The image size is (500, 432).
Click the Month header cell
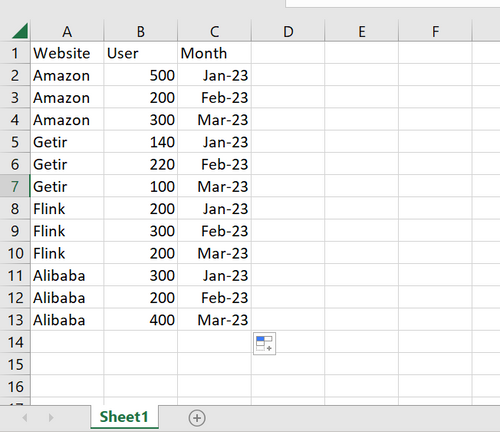tap(214, 53)
